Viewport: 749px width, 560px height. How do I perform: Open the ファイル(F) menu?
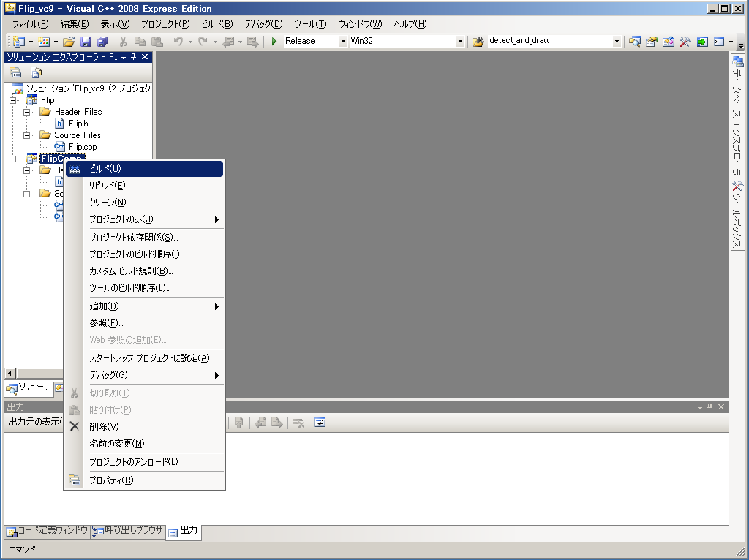pos(30,24)
